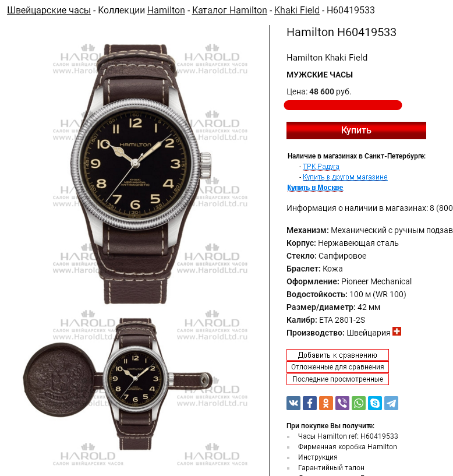Share through the Viber icon
Viewport: 453px width, 476px height.
[x=342, y=403]
